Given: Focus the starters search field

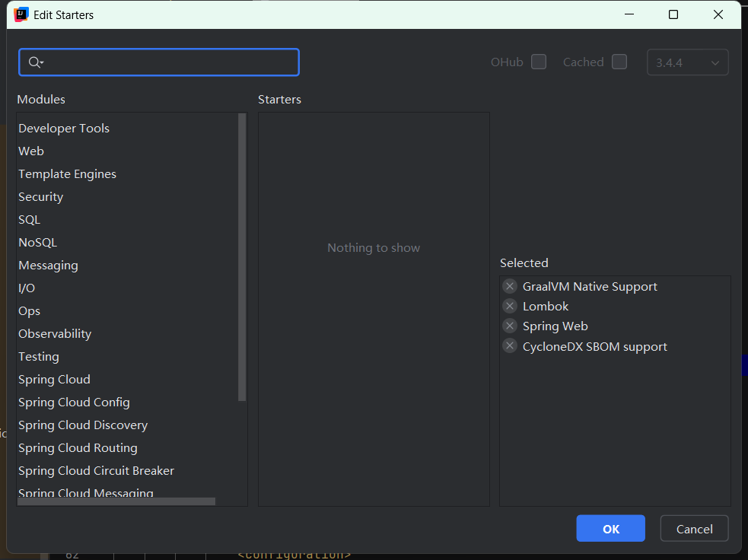Looking at the screenshot, I should tap(159, 62).
